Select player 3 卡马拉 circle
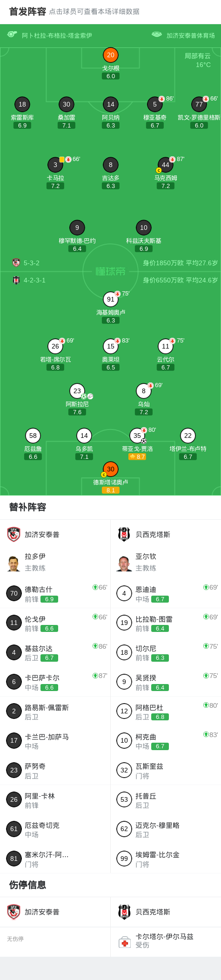 [x=55, y=165]
